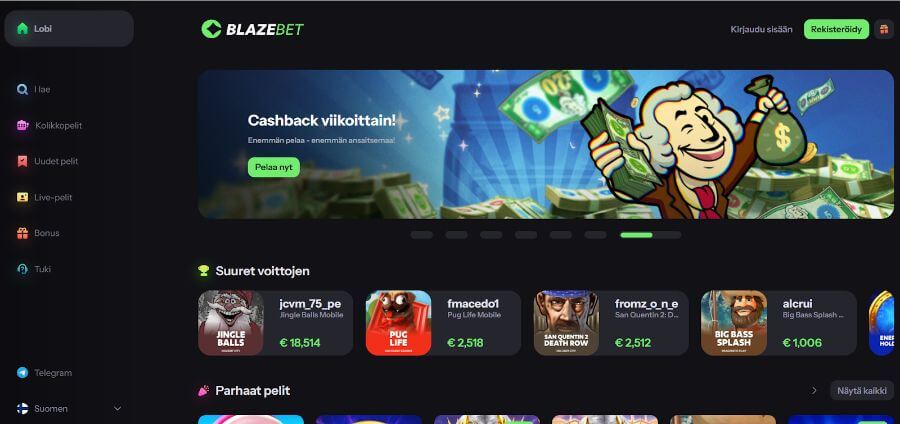Click the Pelaa nyt banner button

pos(274,167)
